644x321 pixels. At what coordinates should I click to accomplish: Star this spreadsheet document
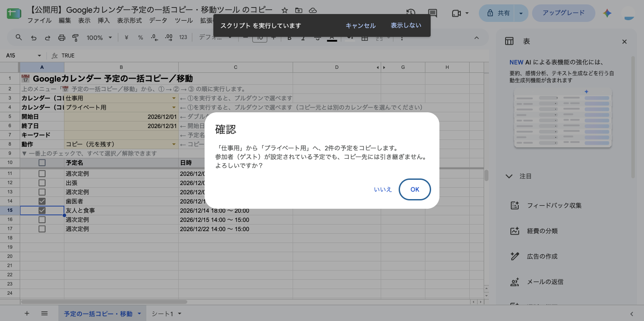pos(285,11)
